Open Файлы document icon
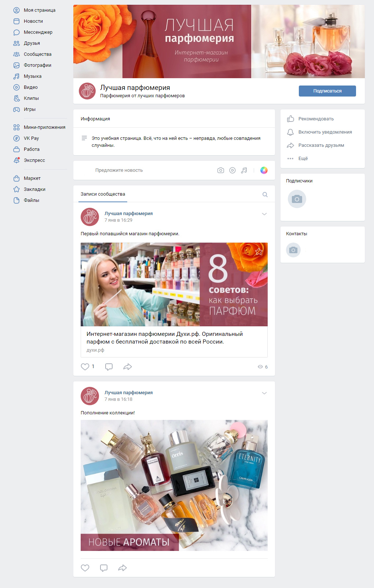374x588 pixels. 16,200
